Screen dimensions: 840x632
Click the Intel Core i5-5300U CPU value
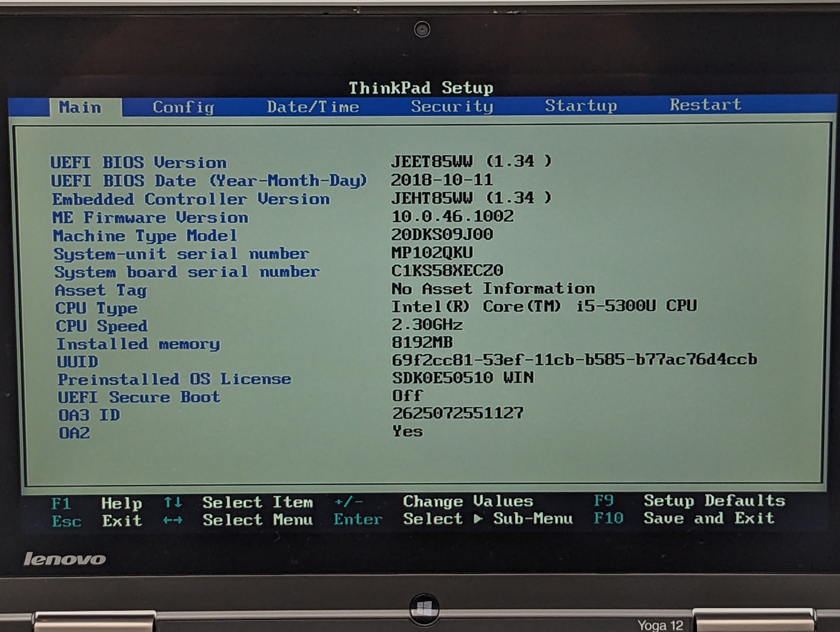click(544, 306)
